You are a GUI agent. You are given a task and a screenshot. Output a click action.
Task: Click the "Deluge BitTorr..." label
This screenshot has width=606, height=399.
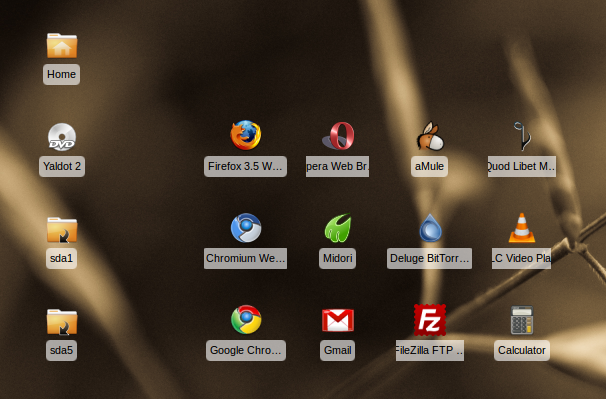click(x=429, y=258)
